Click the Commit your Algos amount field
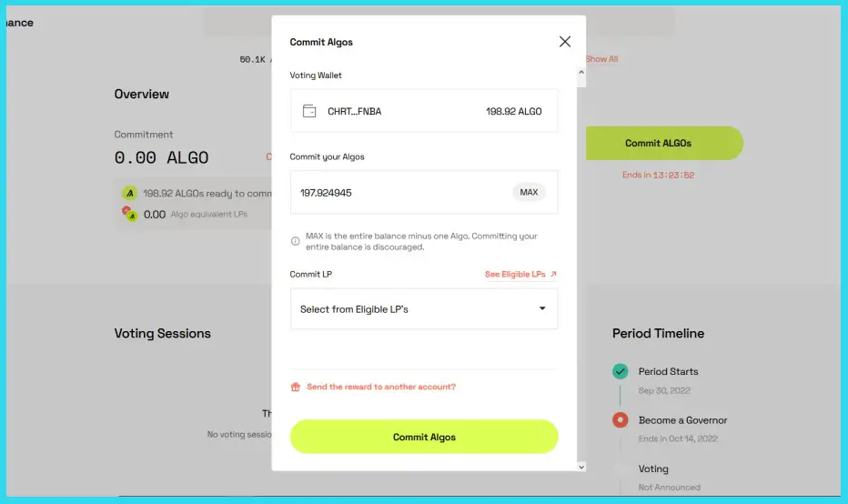 [x=400, y=193]
